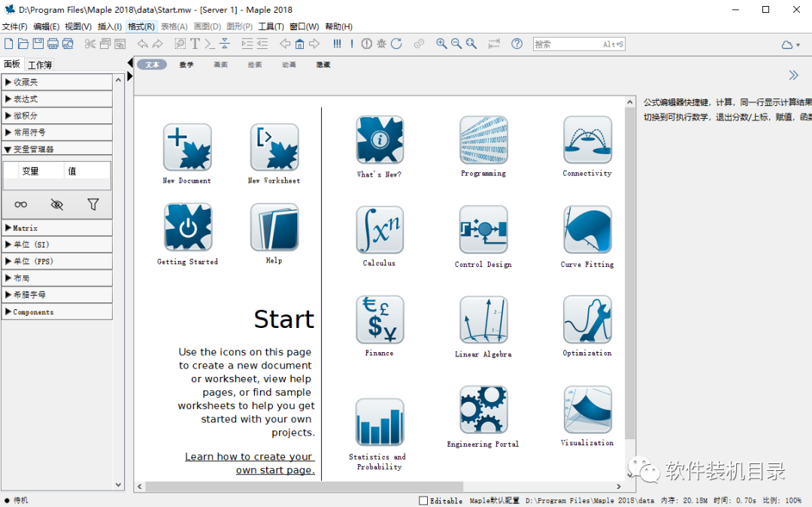Open the 格式(R) menu

tap(141, 26)
